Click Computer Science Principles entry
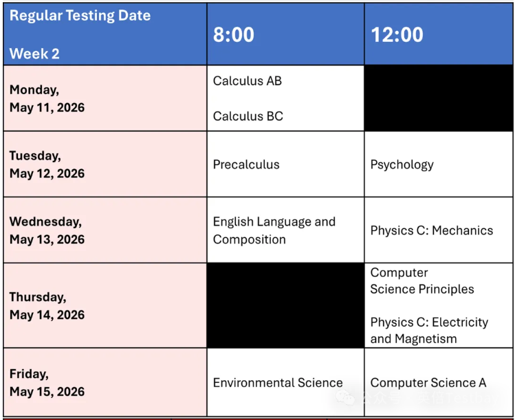 click(x=421, y=281)
